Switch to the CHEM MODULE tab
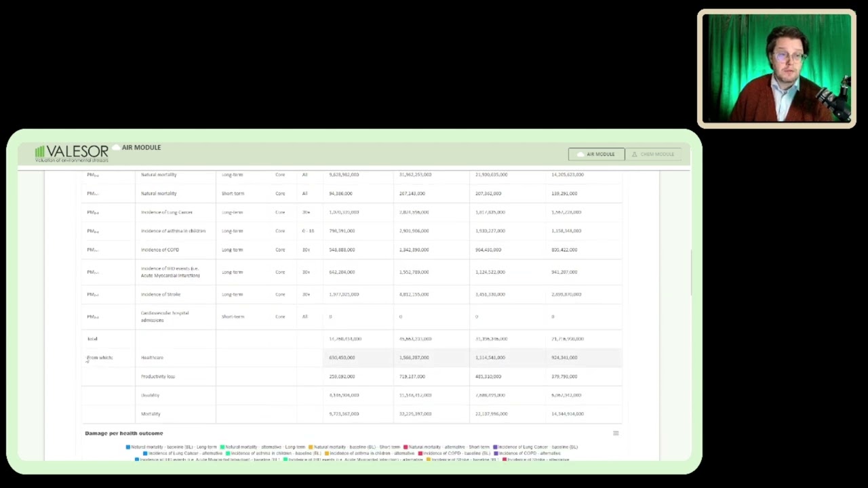Screen dimensions: 868x488 tap(652, 155)
